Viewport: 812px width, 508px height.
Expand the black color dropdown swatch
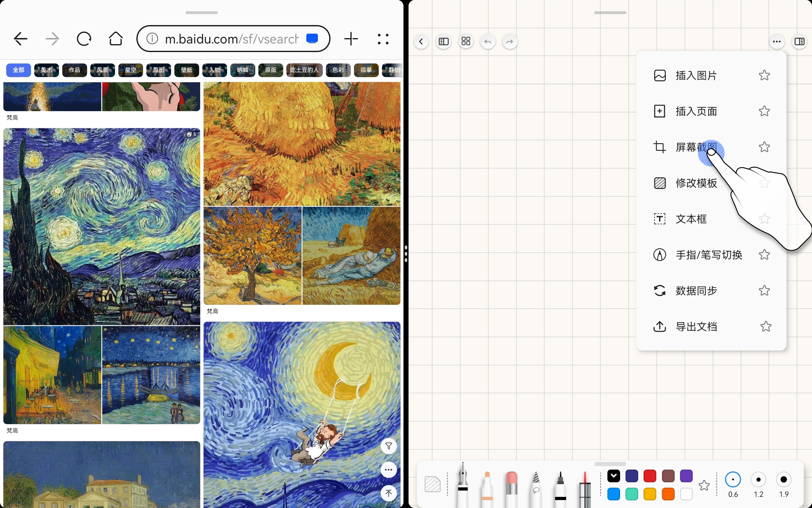[614, 476]
